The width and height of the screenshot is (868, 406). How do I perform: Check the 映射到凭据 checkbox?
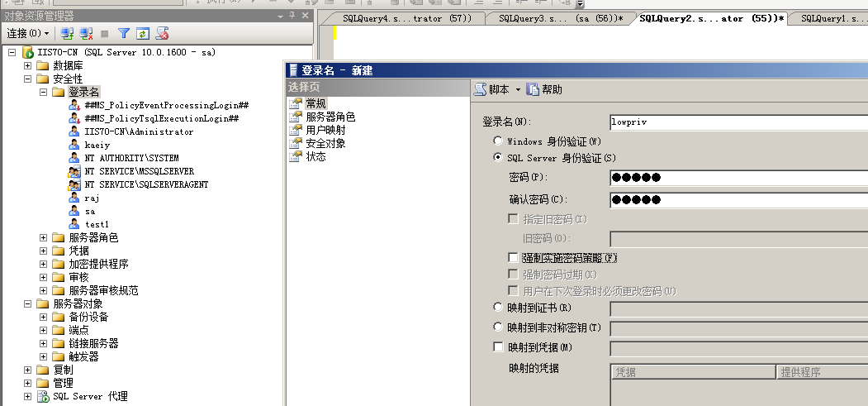(x=498, y=347)
